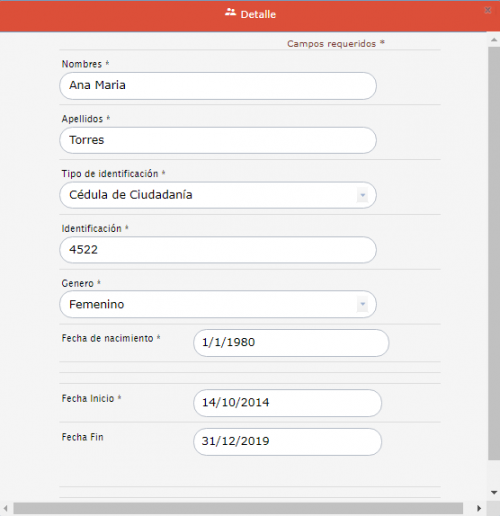Click the Nombres field containing Ana Maria
500x516 pixels.
[218, 86]
